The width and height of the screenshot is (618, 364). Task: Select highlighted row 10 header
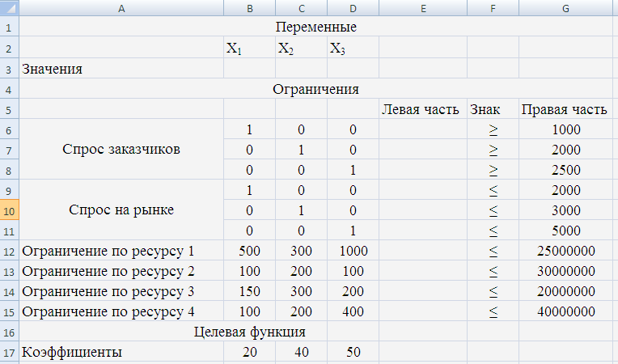point(9,210)
